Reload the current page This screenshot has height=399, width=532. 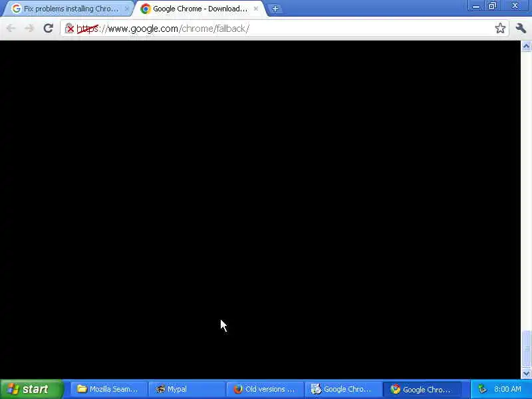pos(48,28)
